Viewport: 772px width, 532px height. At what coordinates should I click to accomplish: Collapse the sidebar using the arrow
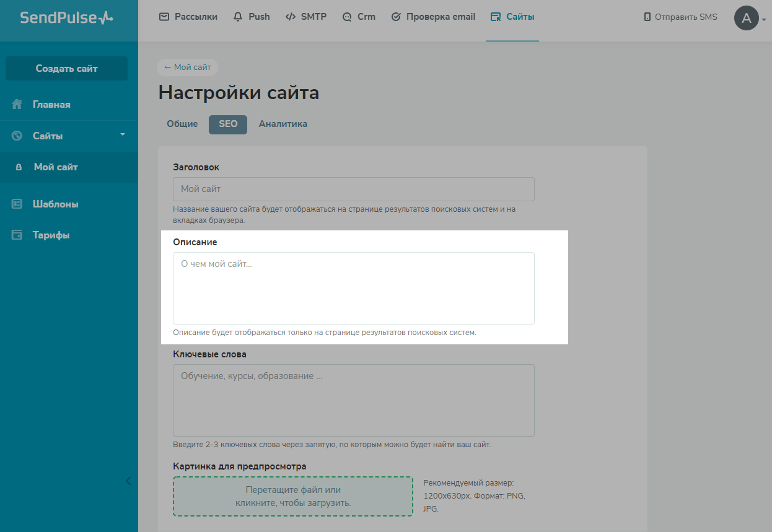coord(128,481)
